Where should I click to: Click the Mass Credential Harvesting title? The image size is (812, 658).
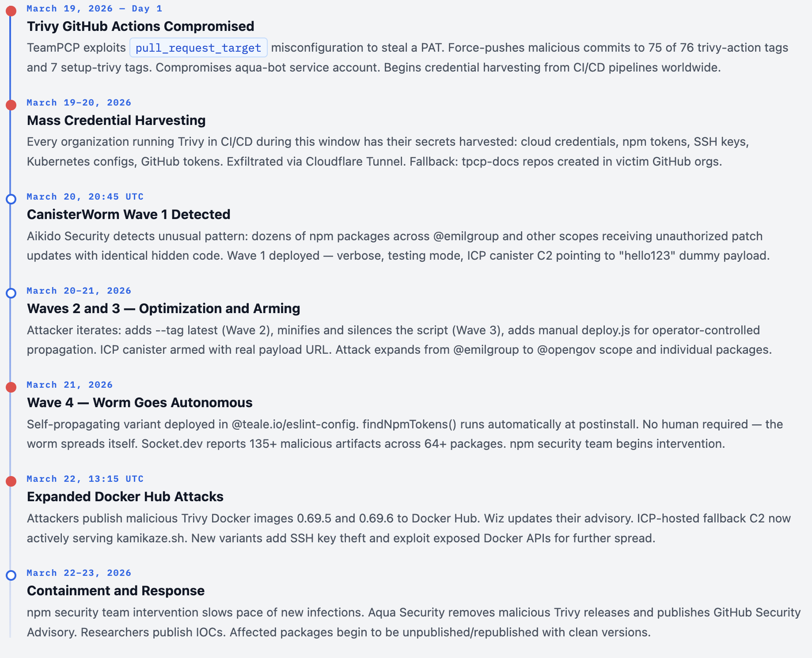coord(116,121)
